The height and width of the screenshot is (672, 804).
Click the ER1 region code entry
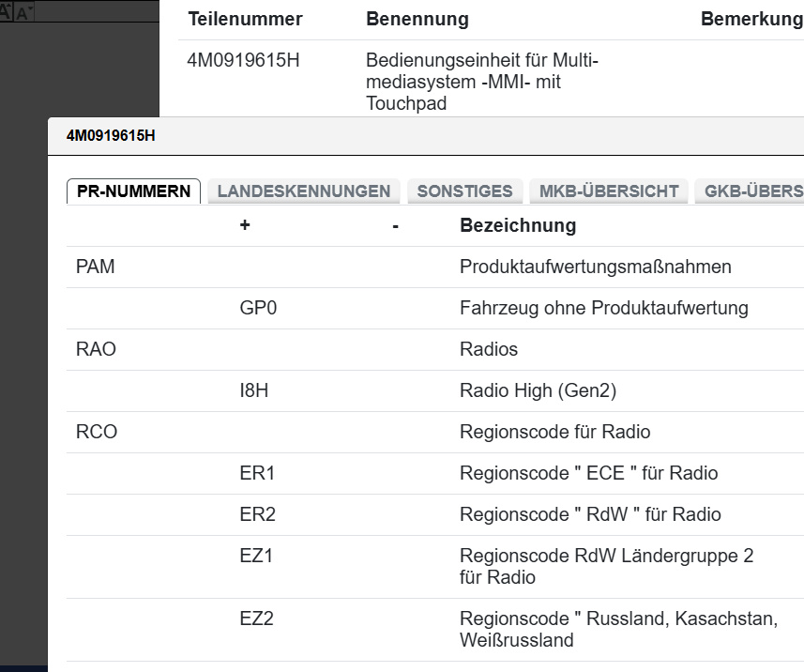tap(257, 473)
